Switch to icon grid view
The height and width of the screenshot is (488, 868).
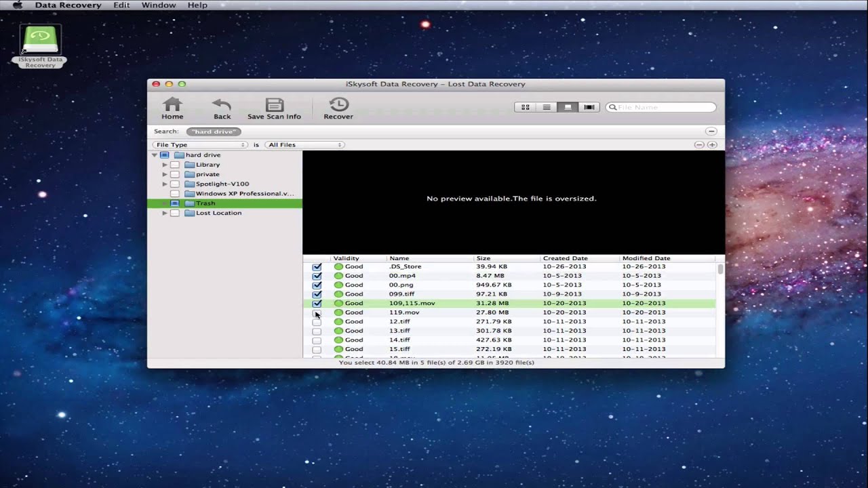[526, 107]
